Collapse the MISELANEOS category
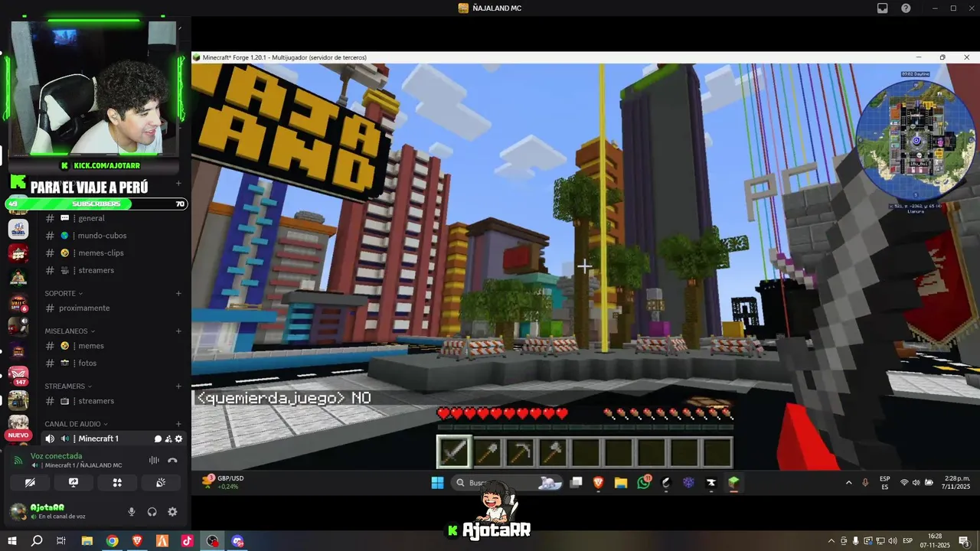 coord(70,331)
